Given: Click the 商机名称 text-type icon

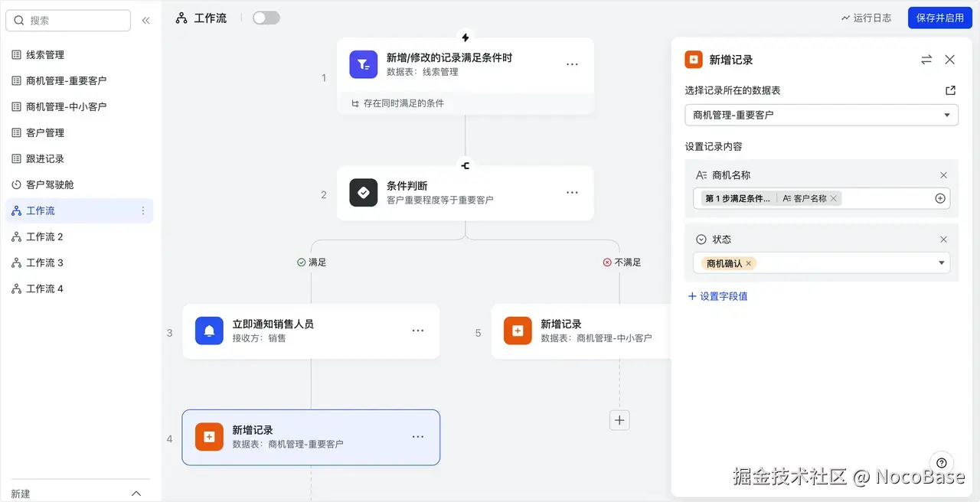Looking at the screenshot, I should pos(701,175).
